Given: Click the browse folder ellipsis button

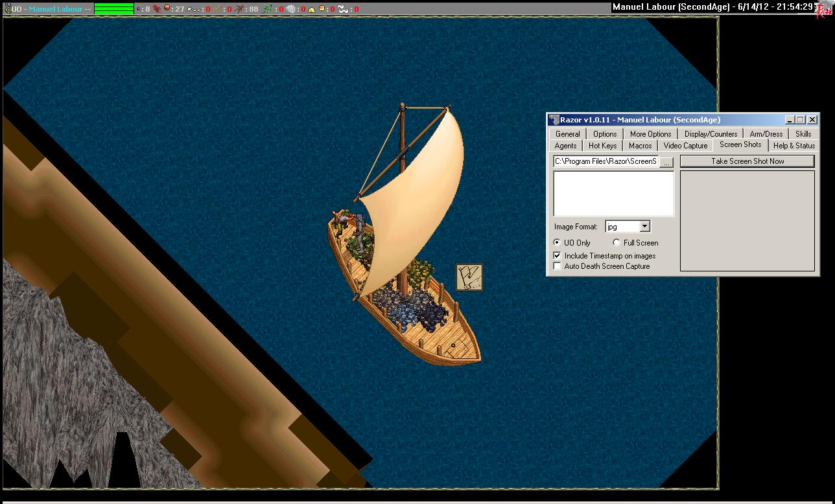Looking at the screenshot, I should pos(666,162).
